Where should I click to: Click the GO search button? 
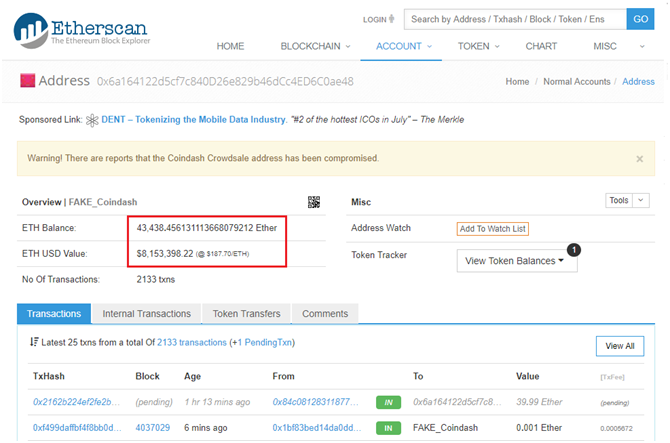click(x=640, y=19)
